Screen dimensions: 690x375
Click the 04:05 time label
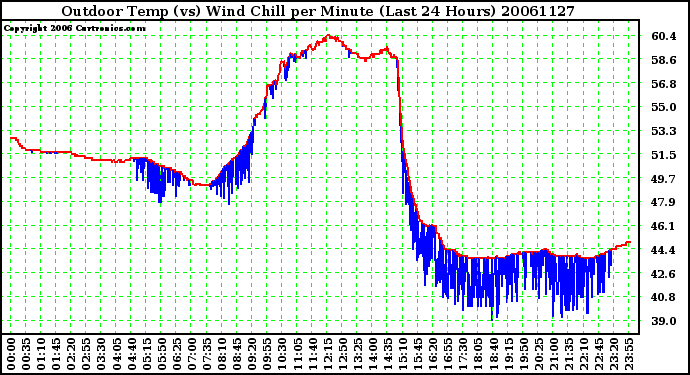(116, 354)
